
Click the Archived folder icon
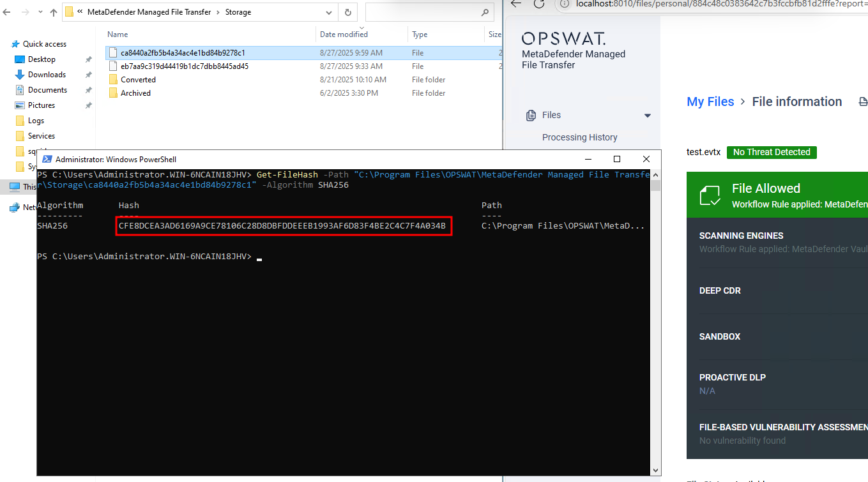click(112, 93)
